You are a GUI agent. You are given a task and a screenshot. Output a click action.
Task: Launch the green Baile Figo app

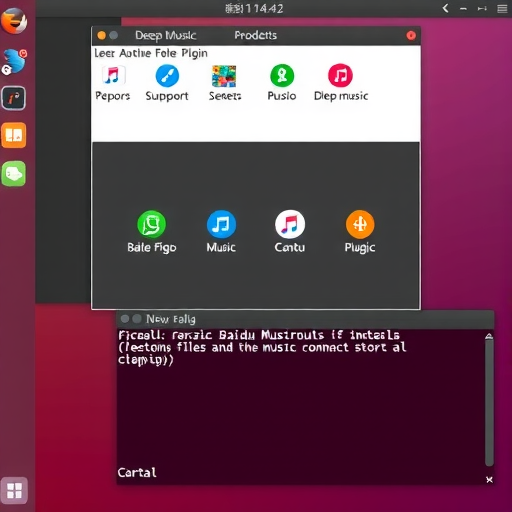[152, 224]
